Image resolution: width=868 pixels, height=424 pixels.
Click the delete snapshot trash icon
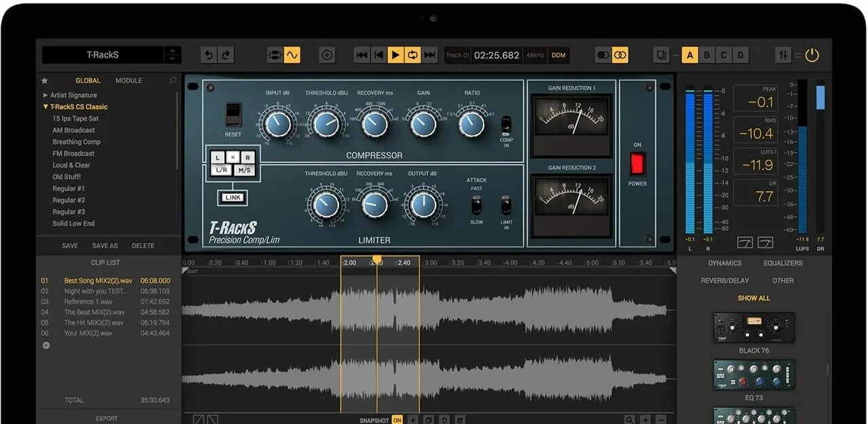pos(444,420)
